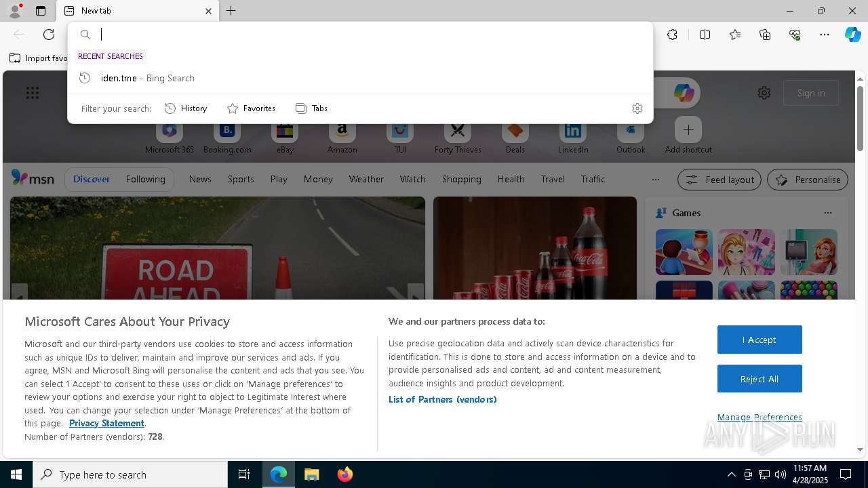Open File Explorer from taskbar
Image resolution: width=868 pixels, height=488 pixels.
(x=311, y=474)
